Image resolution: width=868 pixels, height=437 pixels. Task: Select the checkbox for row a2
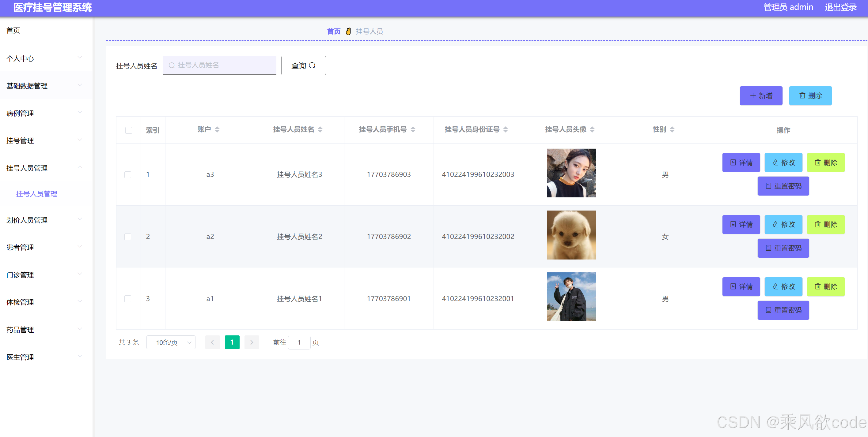(x=128, y=237)
